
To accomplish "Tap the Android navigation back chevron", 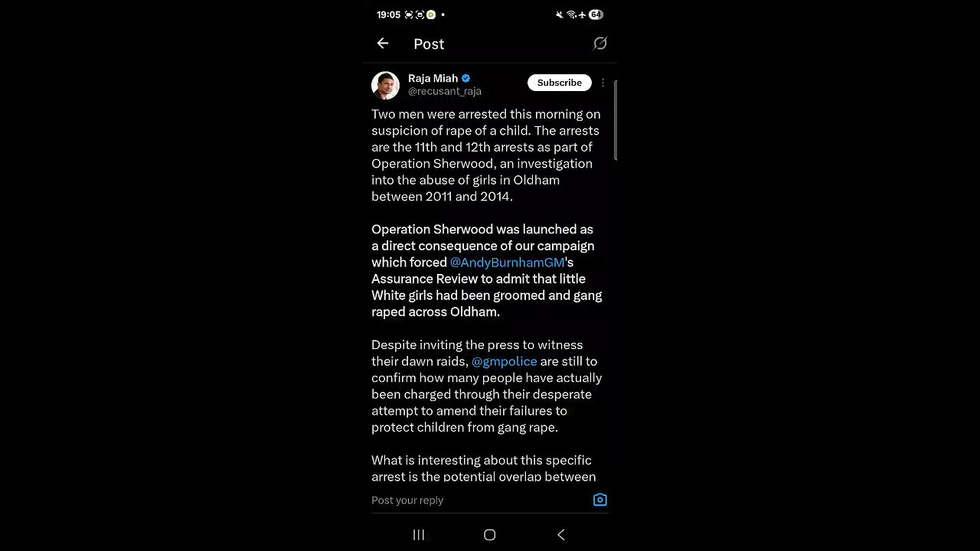I will pyautogui.click(x=561, y=535).
